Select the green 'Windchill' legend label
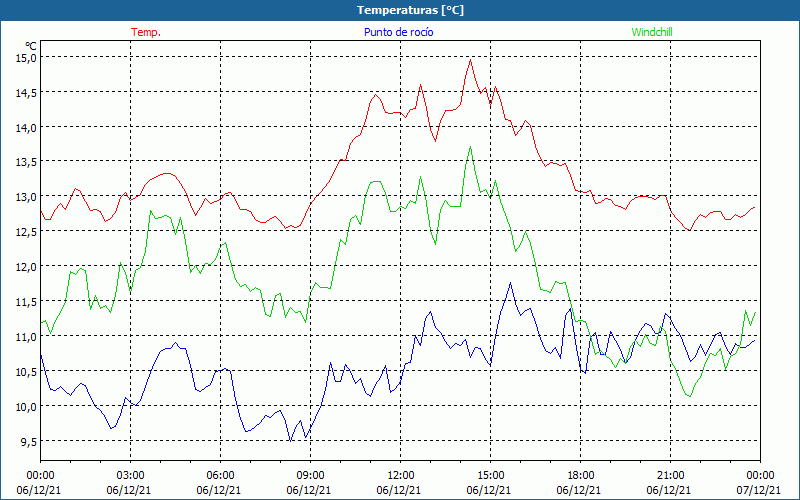800x500 pixels. click(652, 32)
